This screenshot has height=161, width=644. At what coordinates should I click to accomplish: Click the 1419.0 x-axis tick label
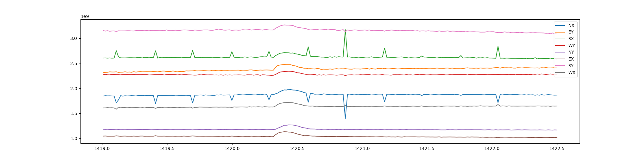pyautogui.click(x=102, y=149)
